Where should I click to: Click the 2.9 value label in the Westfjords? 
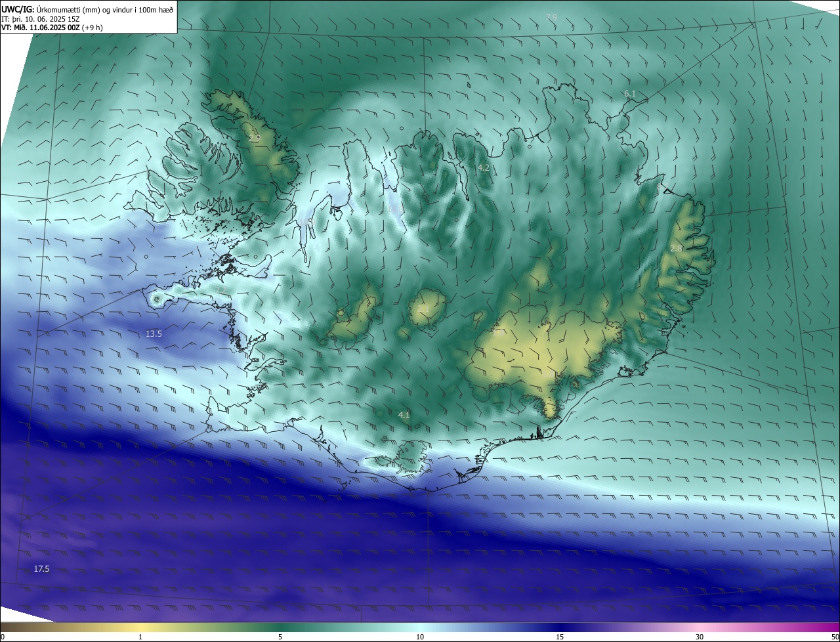(x=254, y=137)
